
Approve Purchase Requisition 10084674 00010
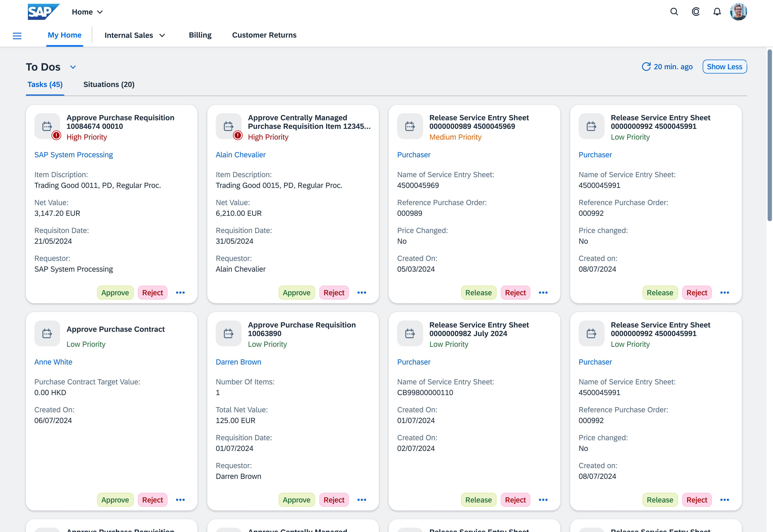(115, 293)
